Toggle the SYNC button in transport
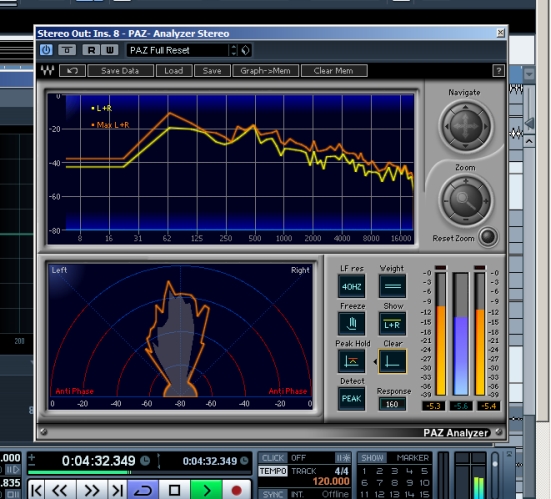 (x=273, y=494)
